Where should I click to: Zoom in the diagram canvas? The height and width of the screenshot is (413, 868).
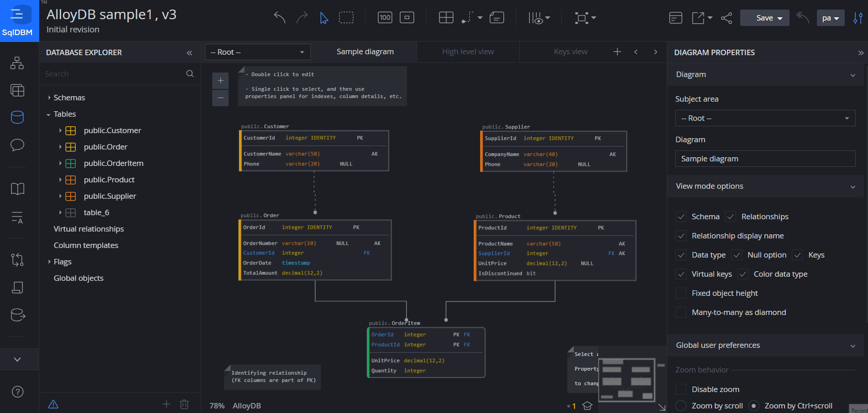[x=220, y=81]
